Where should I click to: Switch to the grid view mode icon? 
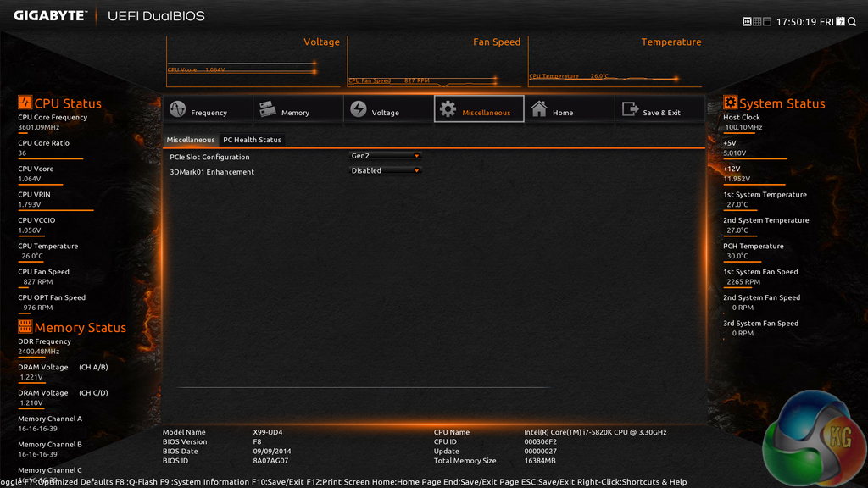(757, 21)
